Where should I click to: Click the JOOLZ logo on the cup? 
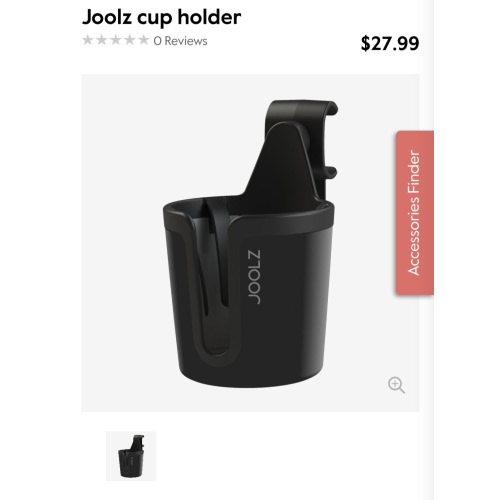255,277
